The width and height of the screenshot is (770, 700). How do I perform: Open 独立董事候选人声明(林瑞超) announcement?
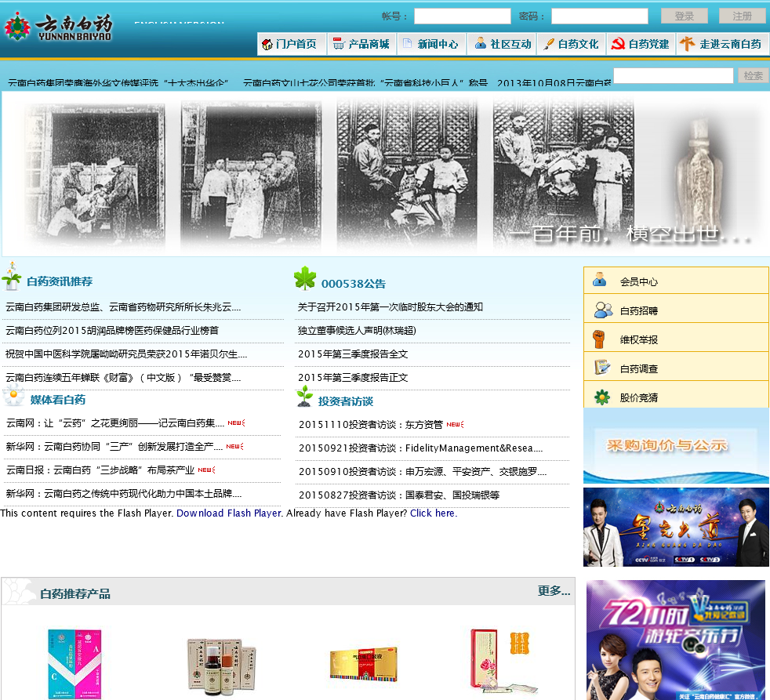point(357,331)
